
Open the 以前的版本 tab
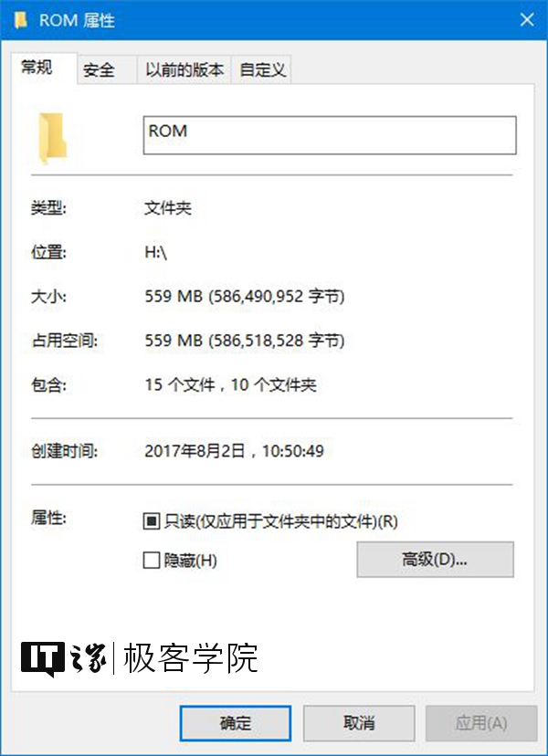184,70
